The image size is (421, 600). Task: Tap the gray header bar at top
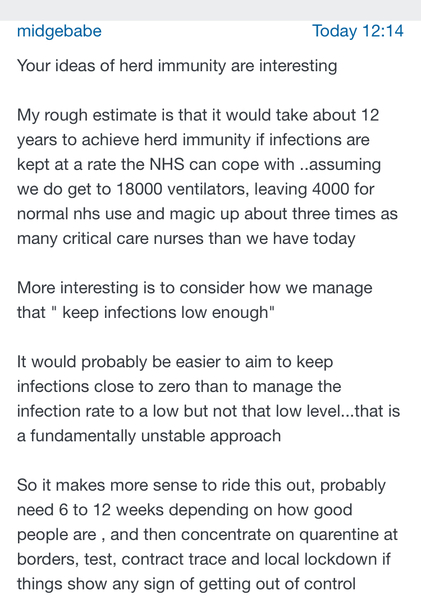tap(210, 10)
